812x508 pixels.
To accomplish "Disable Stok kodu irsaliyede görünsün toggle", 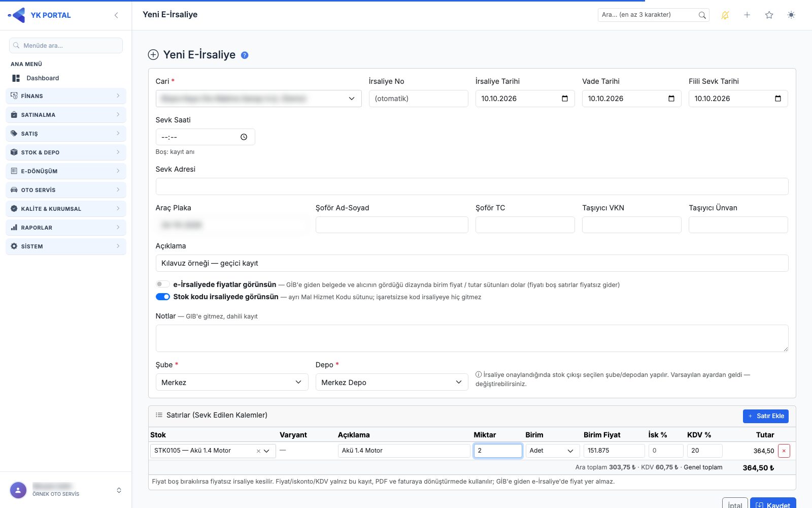I will (162, 297).
